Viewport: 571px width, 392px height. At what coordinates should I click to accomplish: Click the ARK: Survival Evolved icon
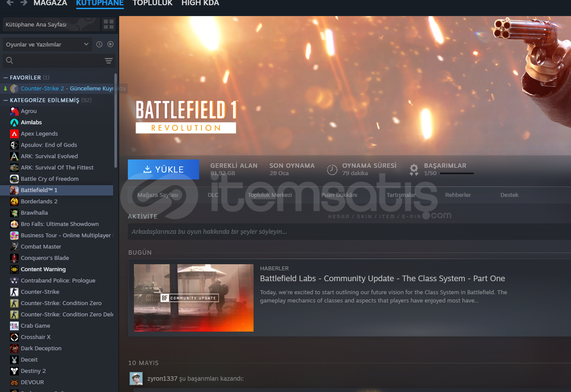coord(14,156)
